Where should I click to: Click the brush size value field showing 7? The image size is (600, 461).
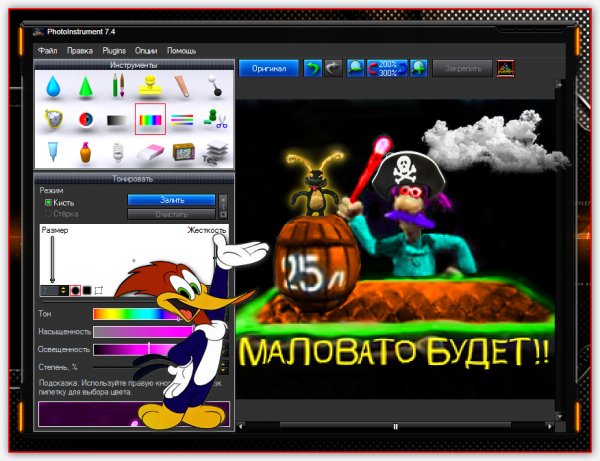[50, 290]
